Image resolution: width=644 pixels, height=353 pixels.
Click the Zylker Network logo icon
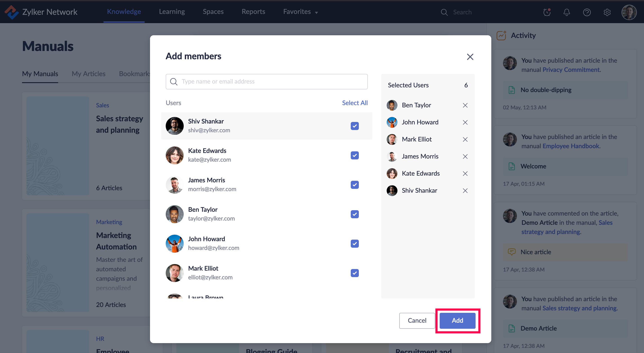click(x=11, y=12)
